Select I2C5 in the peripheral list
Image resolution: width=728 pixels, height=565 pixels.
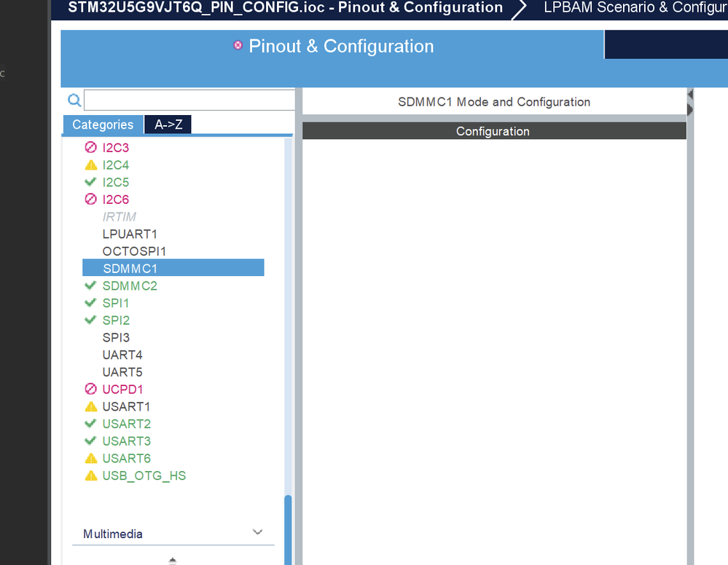pos(116,182)
